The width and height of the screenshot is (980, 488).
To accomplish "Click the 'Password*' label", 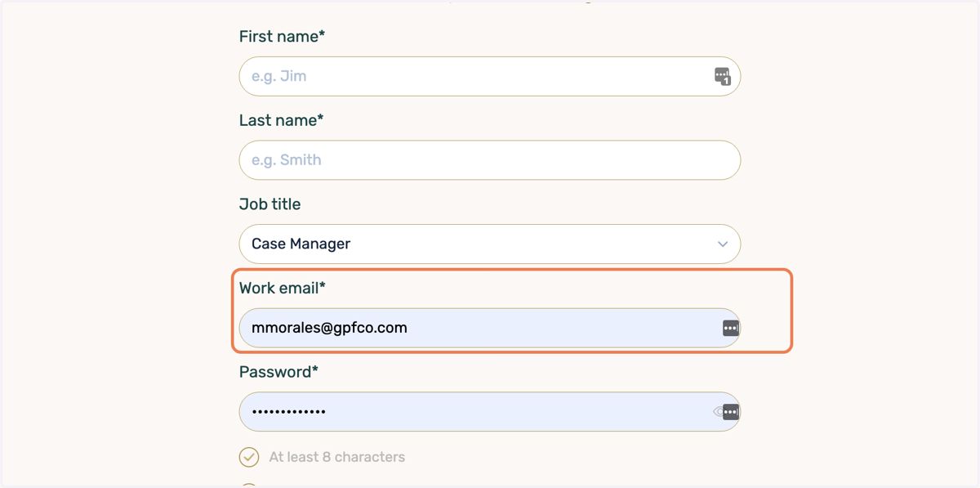I will [x=278, y=372].
